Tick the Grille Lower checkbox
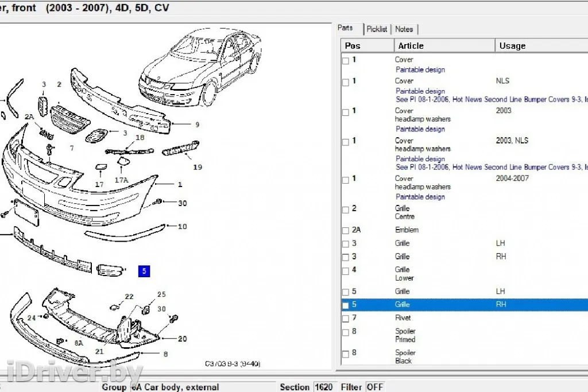This screenshot has height=392, width=588. [x=346, y=271]
